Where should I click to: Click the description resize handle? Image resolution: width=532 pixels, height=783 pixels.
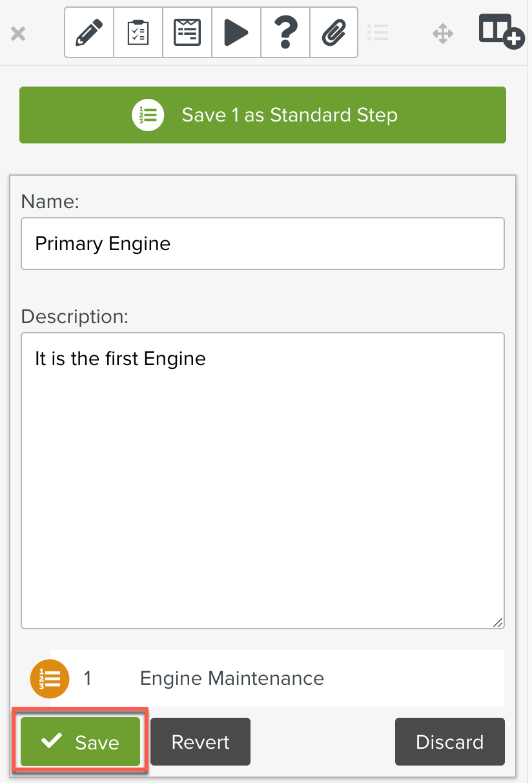pyautogui.click(x=497, y=622)
